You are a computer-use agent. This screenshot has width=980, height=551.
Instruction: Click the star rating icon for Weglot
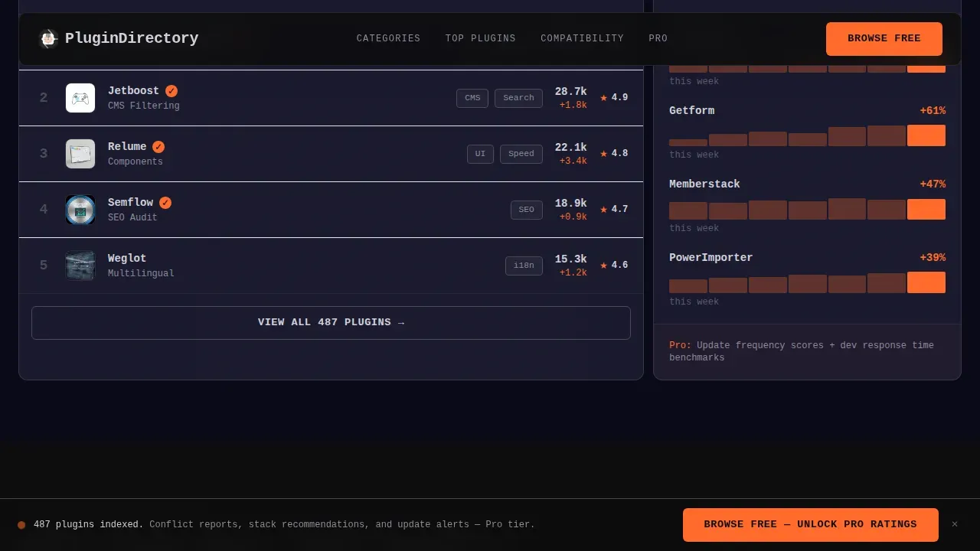pyautogui.click(x=603, y=266)
